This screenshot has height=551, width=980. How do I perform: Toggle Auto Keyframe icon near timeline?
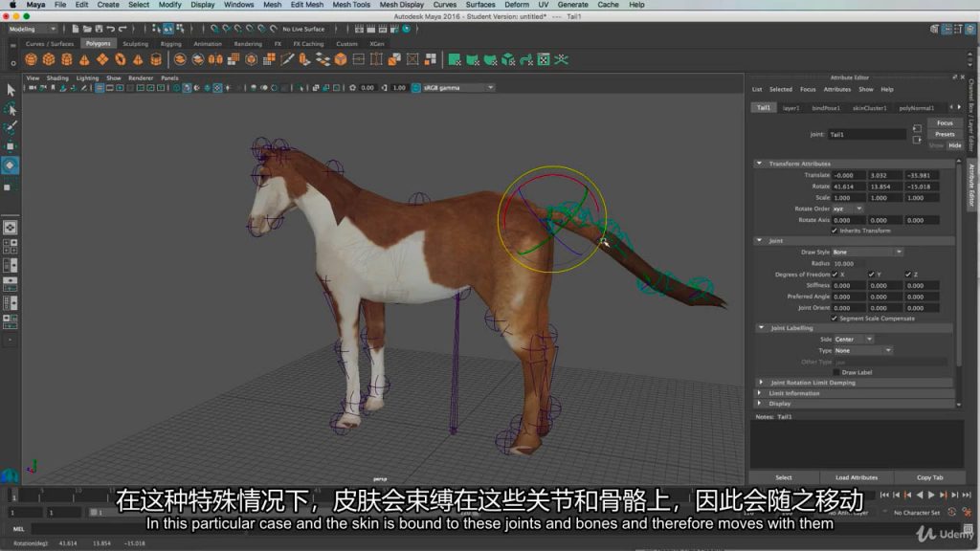[952, 513]
